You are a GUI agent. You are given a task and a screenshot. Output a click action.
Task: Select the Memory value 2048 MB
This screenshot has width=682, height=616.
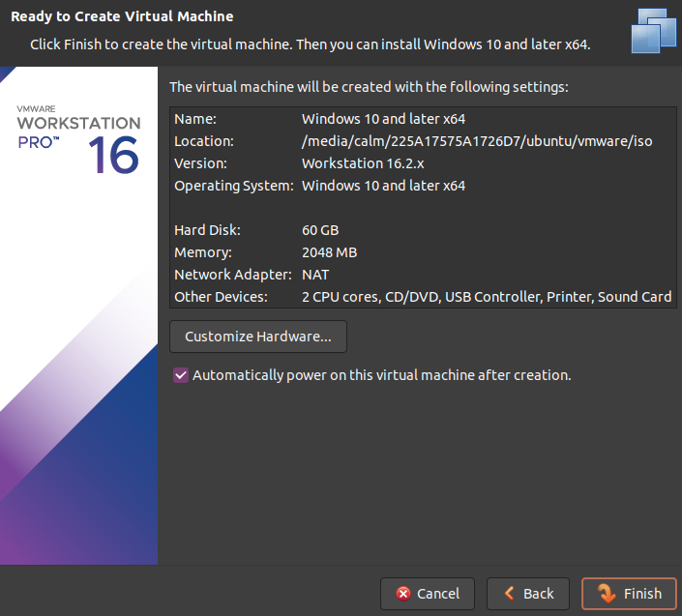pos(329,252)
